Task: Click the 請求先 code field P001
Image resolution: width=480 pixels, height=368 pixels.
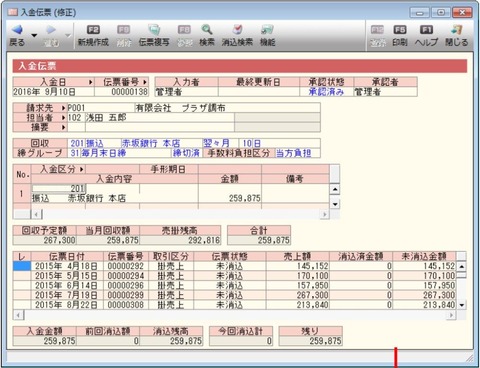Action: [101, 108]
